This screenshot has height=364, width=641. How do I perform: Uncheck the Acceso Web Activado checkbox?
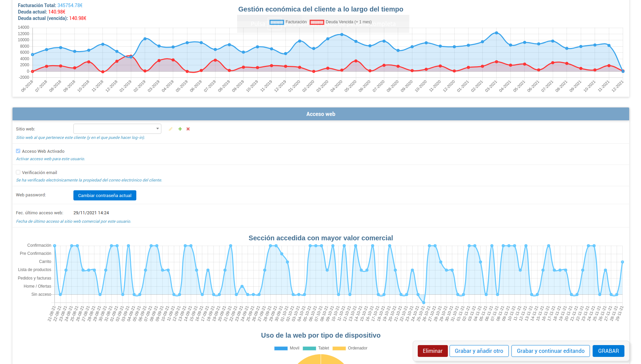[18, 151]
